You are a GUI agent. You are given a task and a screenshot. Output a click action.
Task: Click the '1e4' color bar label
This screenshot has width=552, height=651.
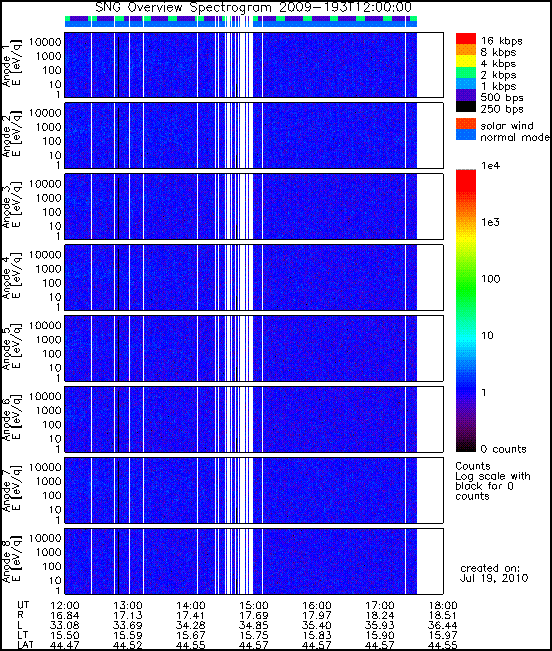click(490, 166)
